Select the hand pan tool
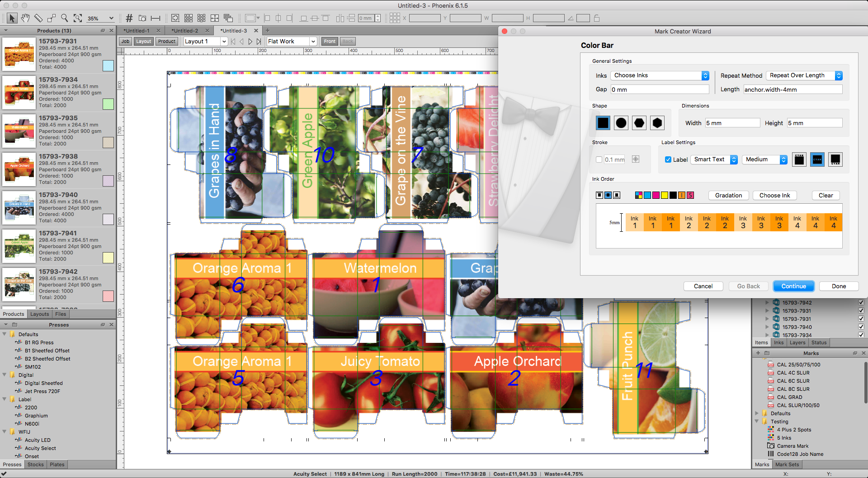868x478 pixels. click(x=25, y=18)
